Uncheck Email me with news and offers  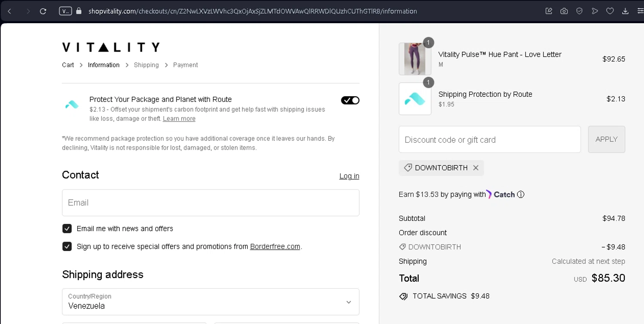[67, 229]
